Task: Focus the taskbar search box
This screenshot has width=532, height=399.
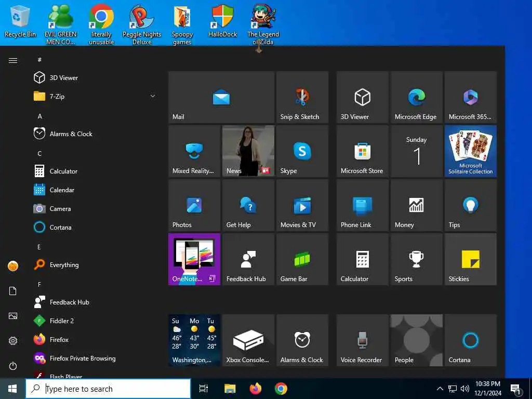Action: pos(108,389)
